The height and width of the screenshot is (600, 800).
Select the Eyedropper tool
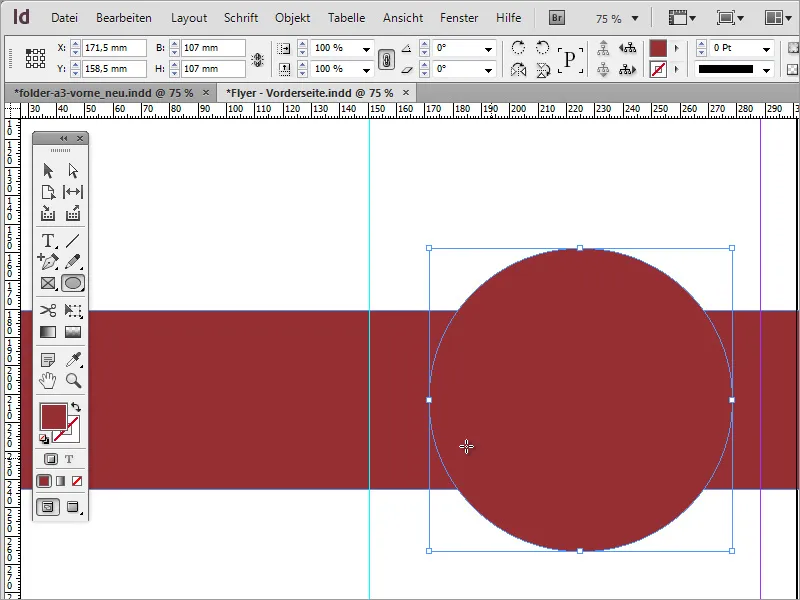pos(73,360)
